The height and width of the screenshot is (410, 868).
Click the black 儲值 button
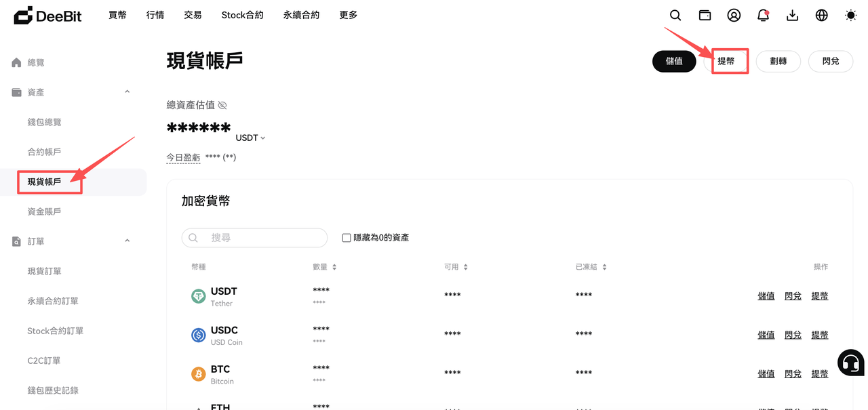point(674,61)
